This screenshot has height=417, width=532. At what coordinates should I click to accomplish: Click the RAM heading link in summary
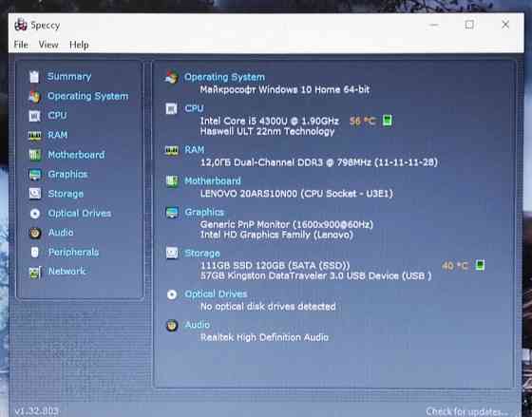click(x=195, y=150)
